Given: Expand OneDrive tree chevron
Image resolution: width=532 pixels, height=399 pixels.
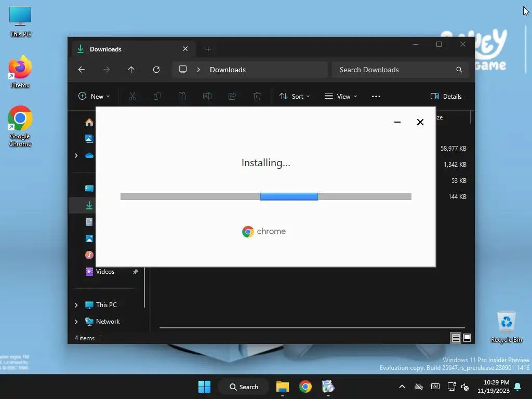Looking at the screenshot, I should 76,155.
